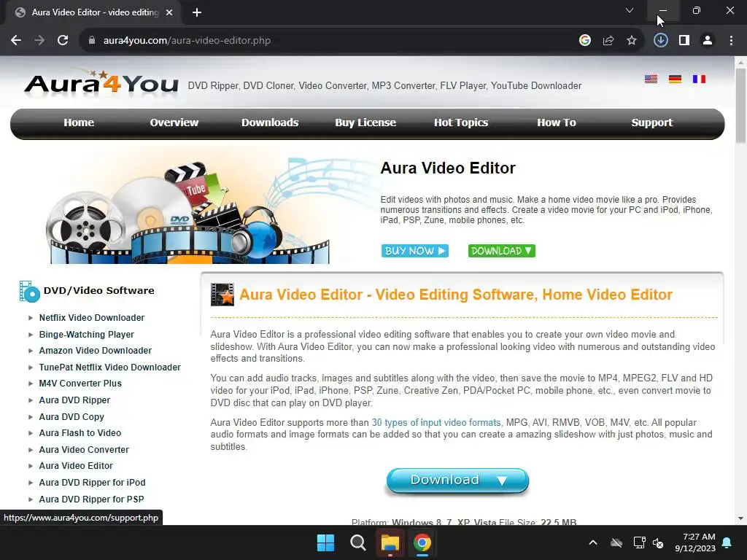This screenshot has height=560, width=747.
Task: Open Aura Video Converter link
Action: (84, 449)
